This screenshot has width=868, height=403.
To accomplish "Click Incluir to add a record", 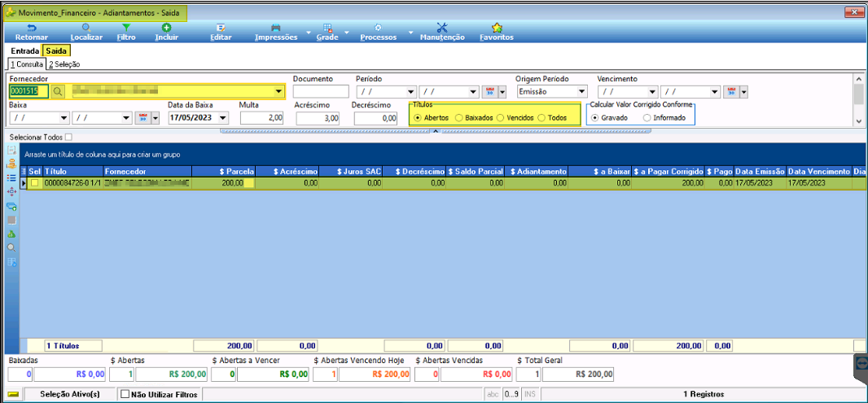I will point(166,32).
